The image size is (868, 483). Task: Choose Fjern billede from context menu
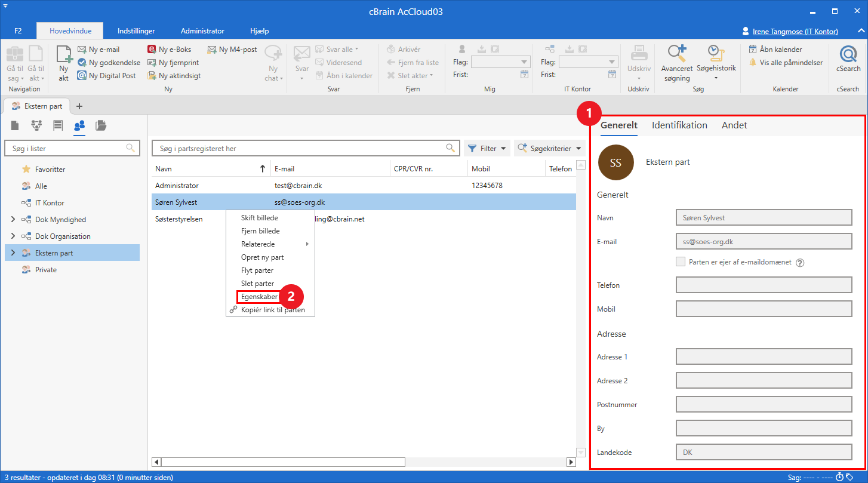click(x=270, y=231)
